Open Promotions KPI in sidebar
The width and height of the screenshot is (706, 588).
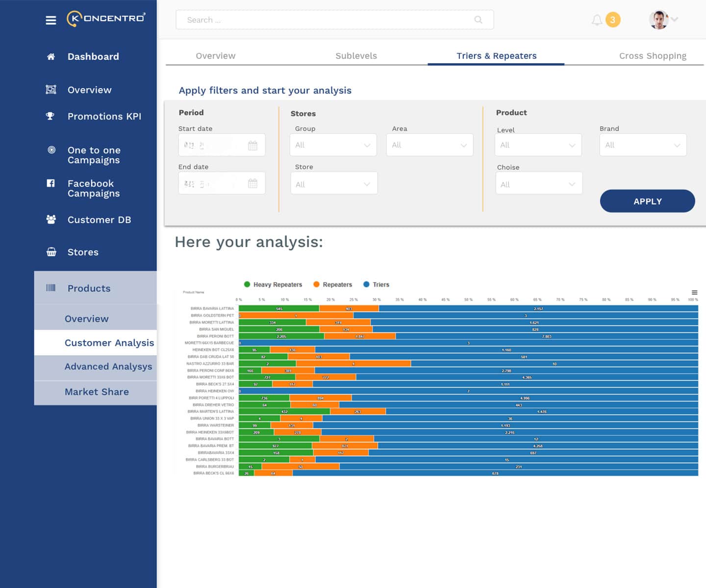[104, 116]
